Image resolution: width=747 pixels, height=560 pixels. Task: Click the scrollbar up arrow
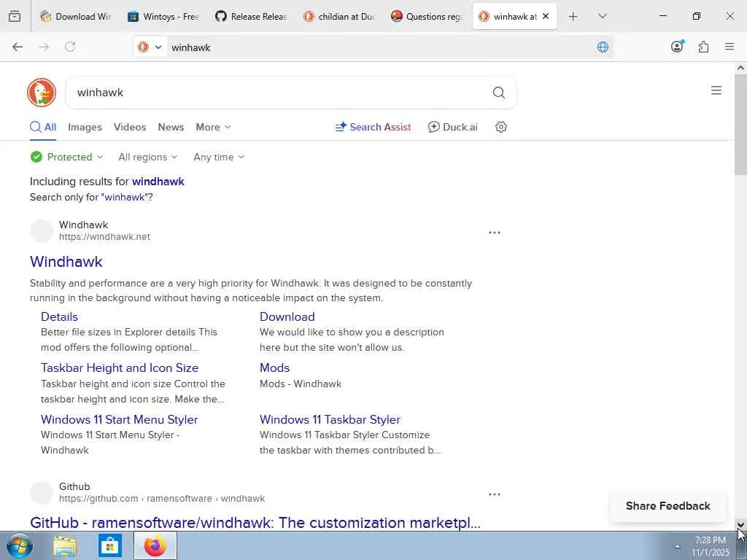pos(741,68)
